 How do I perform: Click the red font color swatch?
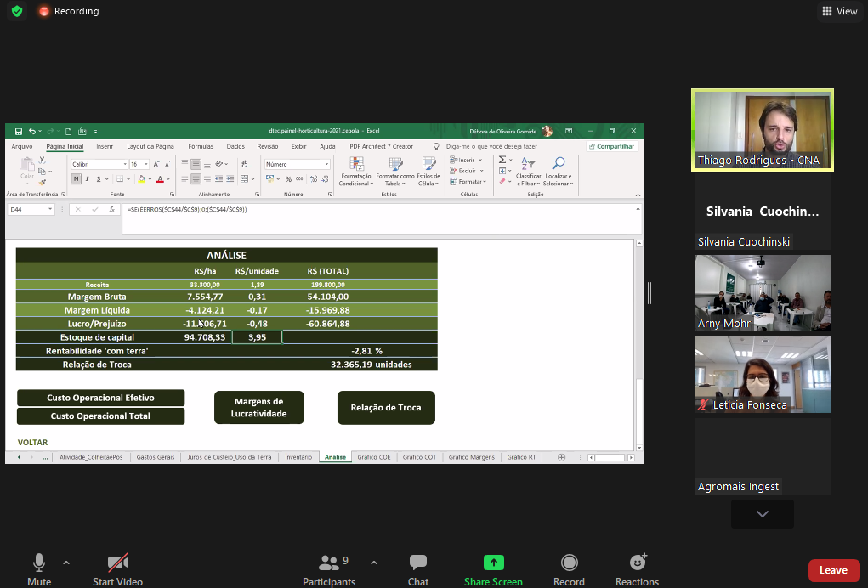pos(160,179)
